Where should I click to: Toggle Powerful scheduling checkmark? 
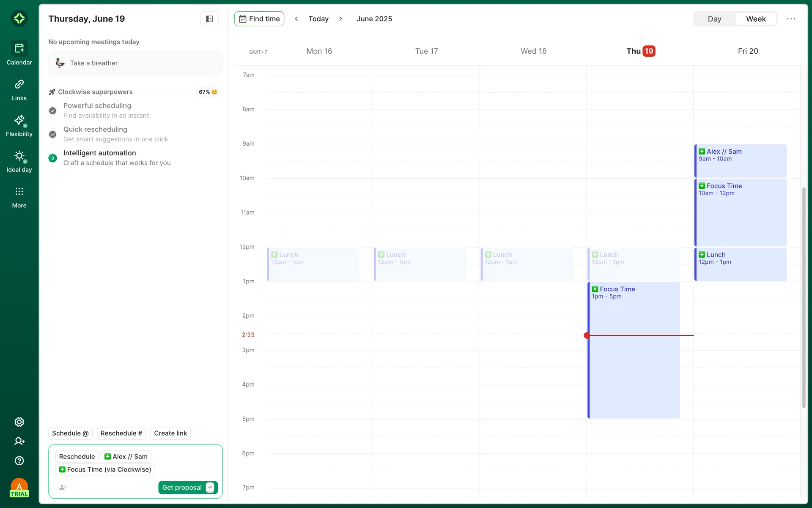(52, 110)
